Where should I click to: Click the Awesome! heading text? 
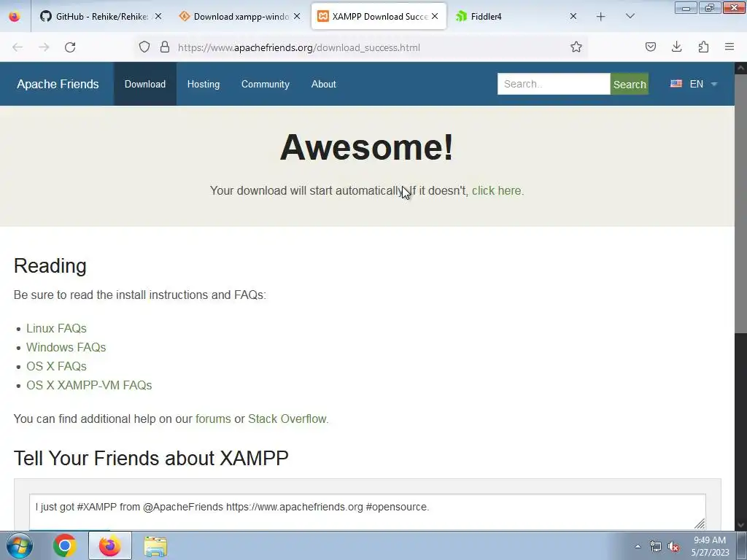click(x=366, y=147)
